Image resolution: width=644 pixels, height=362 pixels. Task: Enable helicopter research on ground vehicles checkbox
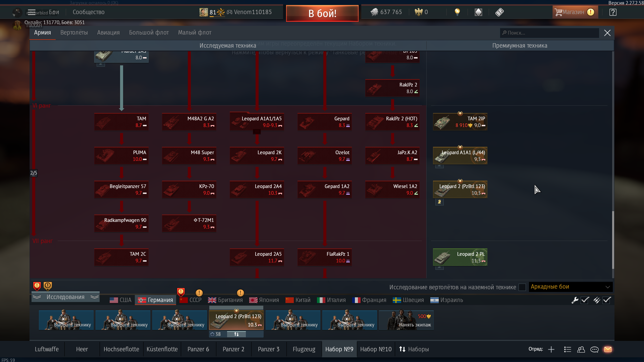[x=522, y=287]
